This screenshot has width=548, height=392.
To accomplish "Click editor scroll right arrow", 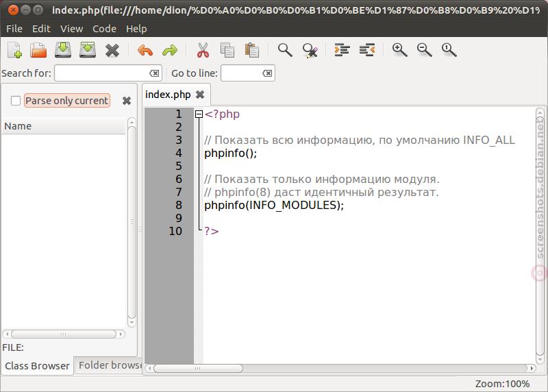I will coord(532,368).
